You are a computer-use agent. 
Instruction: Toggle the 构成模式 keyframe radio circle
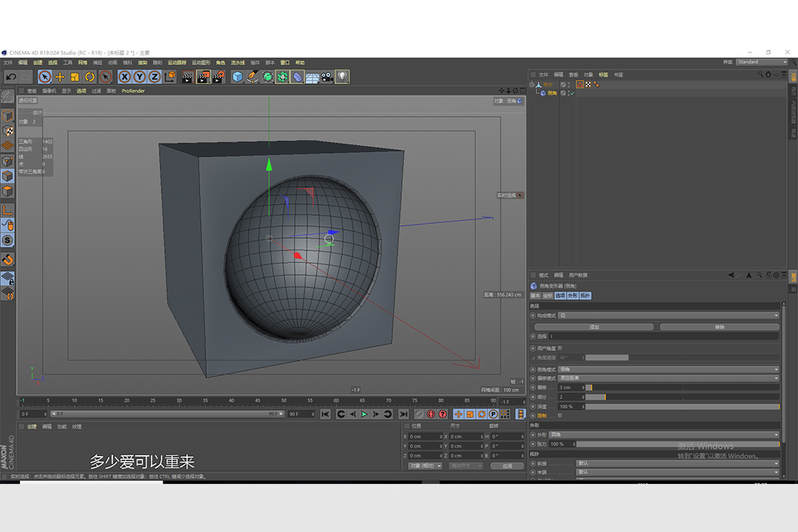click(533, 316)
